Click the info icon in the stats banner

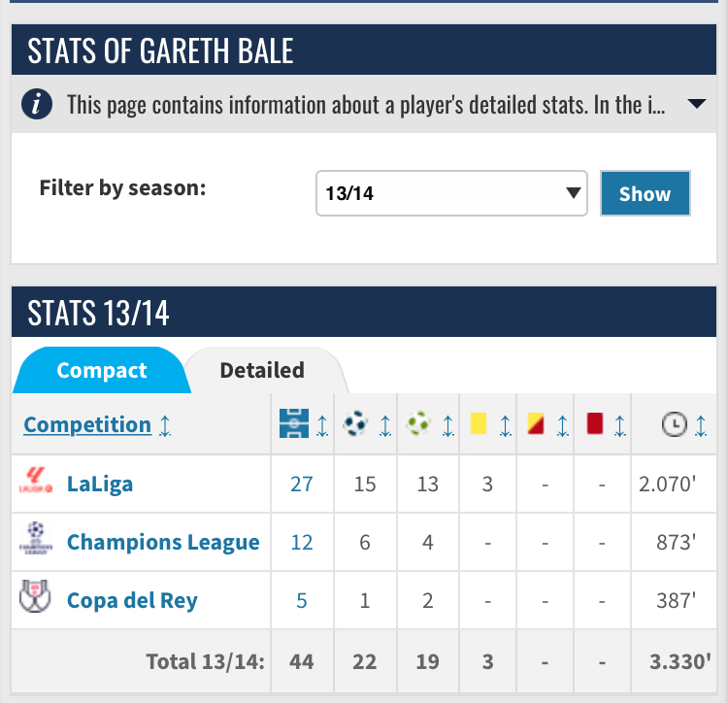pyautogui.click(x=37, y=105)
